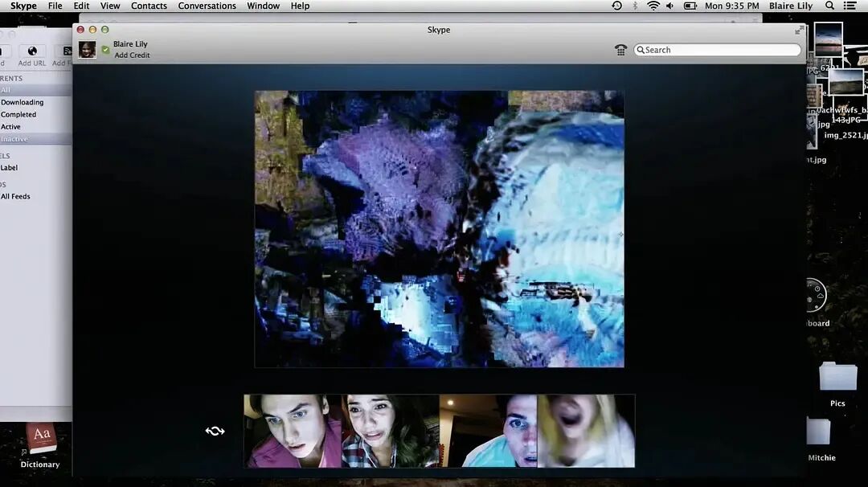
Task: Select Inactive in the background window sidebar
Action: point(35,139)
